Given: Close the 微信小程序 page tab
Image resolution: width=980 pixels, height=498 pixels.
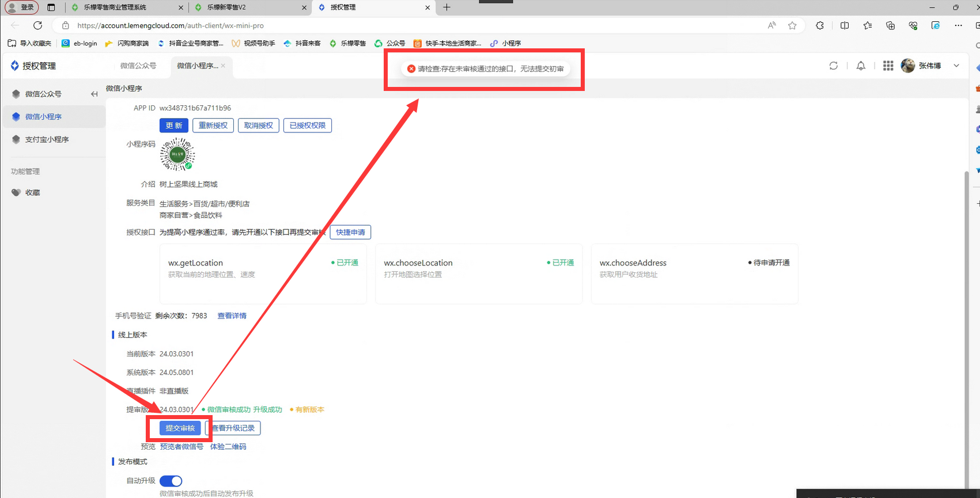Looking at the screenshot, I should 223,66.
